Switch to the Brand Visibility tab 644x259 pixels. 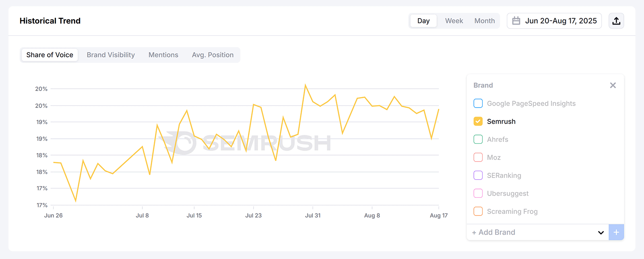(x=110, y=55)
